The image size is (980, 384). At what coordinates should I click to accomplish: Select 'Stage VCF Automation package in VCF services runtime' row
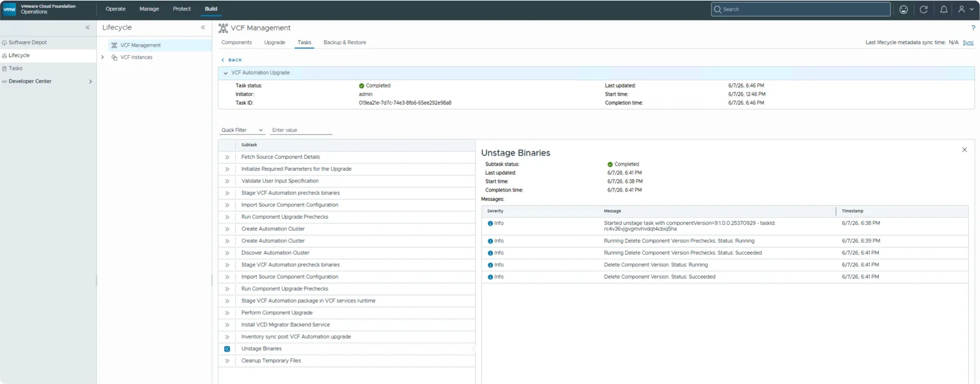pyautogui.click(x=347, y=301)
